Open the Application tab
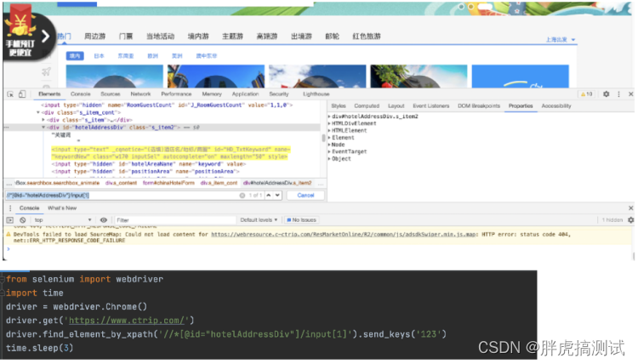This screenshot has height=364, width=638. [x=245, y=94]
